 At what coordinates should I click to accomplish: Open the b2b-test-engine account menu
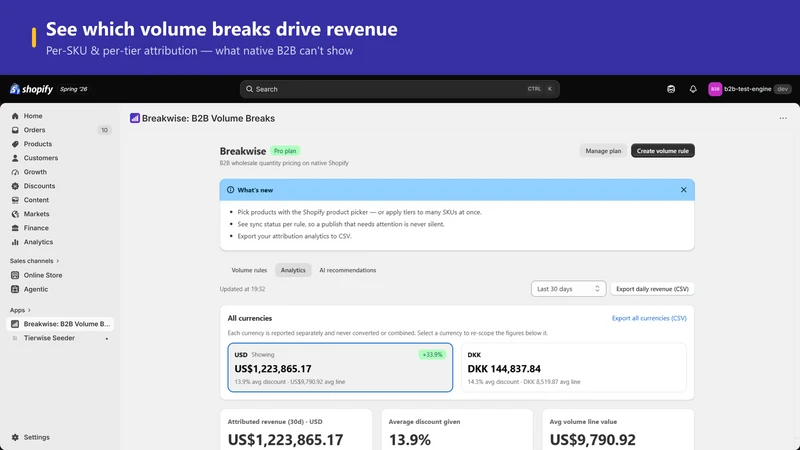pyautogui.click(x=750, y=89)
